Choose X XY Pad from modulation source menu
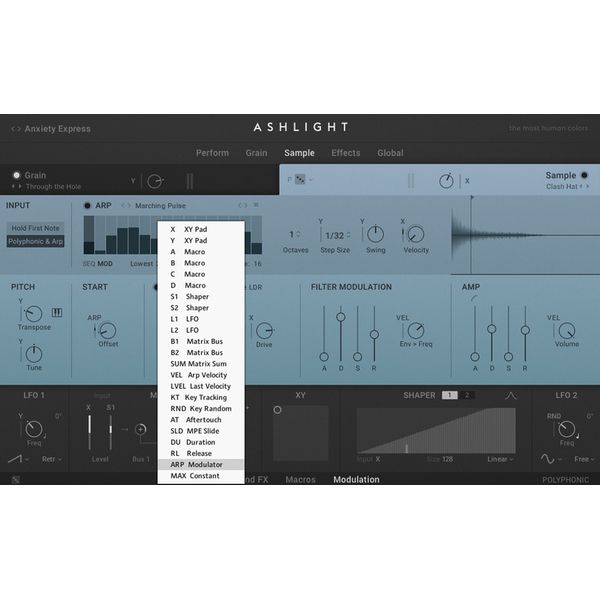600x600 pixels. 201,229
